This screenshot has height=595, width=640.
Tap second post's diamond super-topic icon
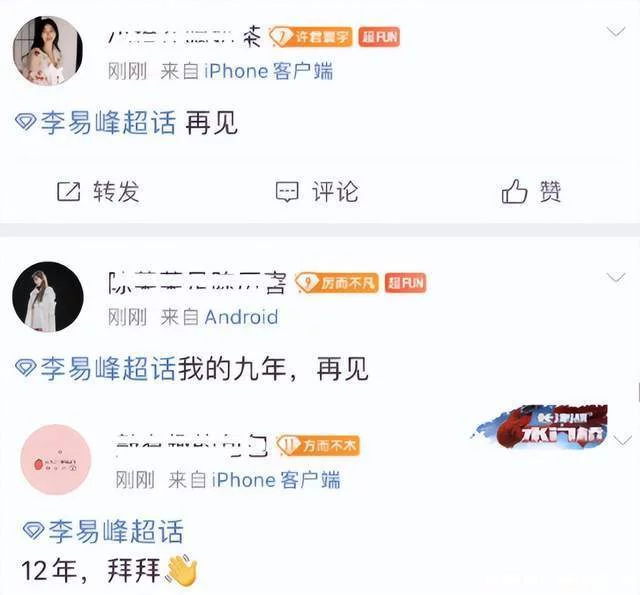[x=26, y=367]
